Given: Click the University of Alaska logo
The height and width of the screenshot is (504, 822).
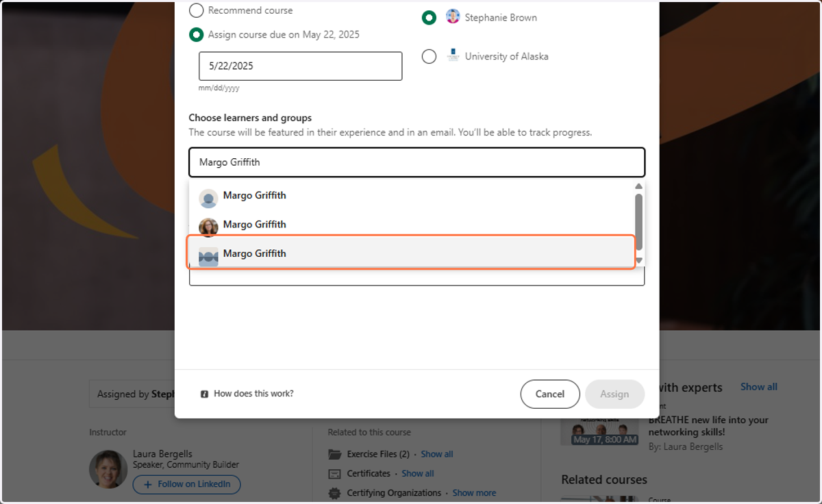Looking at the screenshot, I should pyautogui.click(x=453, y=55).
